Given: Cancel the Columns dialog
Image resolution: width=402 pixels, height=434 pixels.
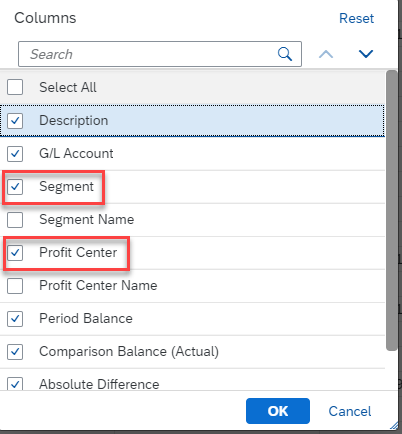Looking at the screenshot, I should [350, 411].
